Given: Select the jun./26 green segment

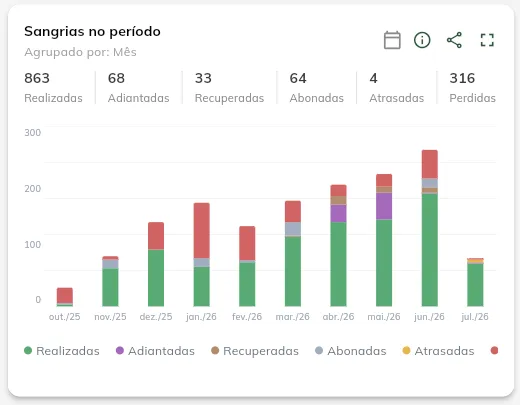Looking at the screenshot, I should tap(430, 250).
